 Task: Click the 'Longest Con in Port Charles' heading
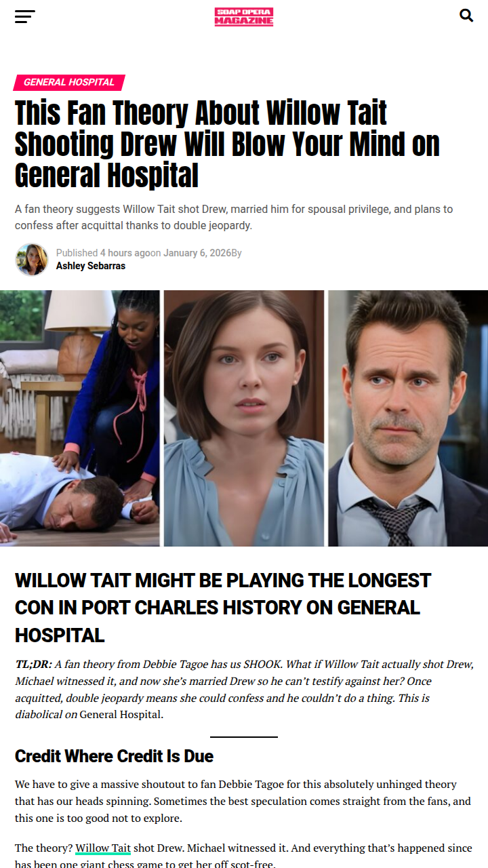[223, 608]
